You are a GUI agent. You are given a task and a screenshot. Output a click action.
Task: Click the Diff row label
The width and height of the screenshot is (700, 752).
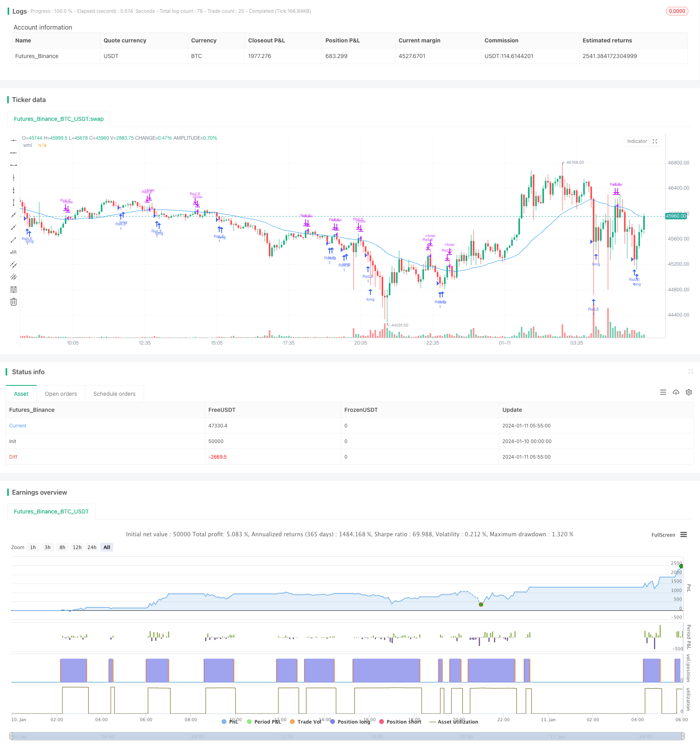point(13,457)
